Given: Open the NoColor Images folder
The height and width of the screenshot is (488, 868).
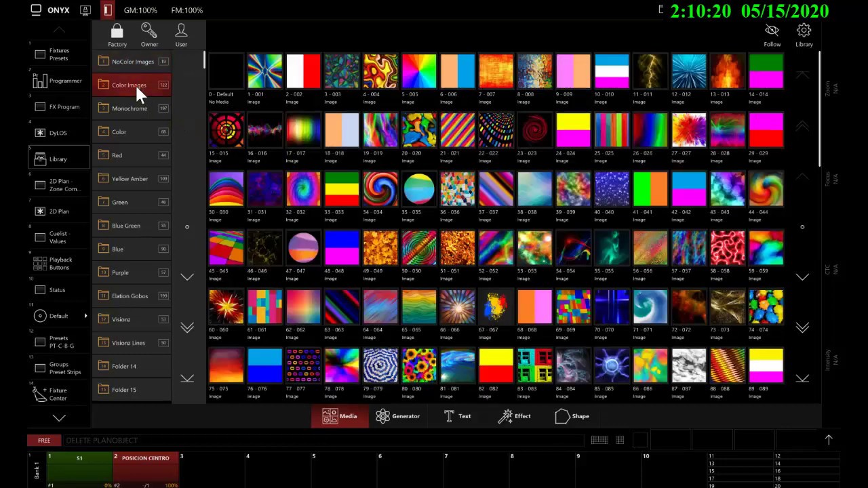Looking at the screenshot, I should [x=132, y=62].
